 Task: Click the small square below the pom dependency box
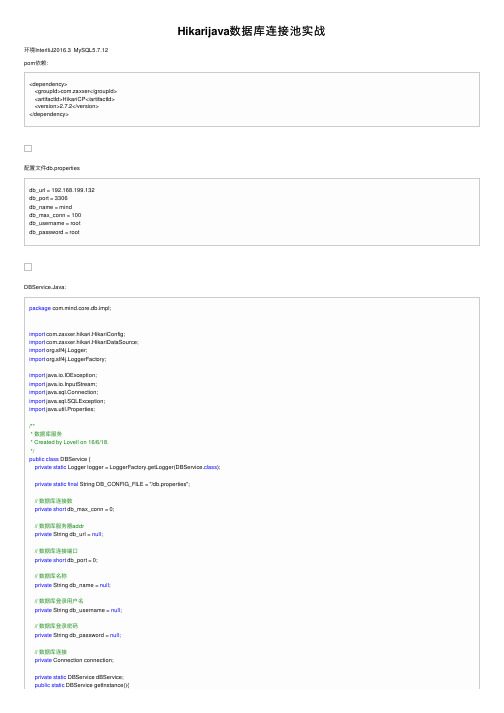(x=28, y=149)
